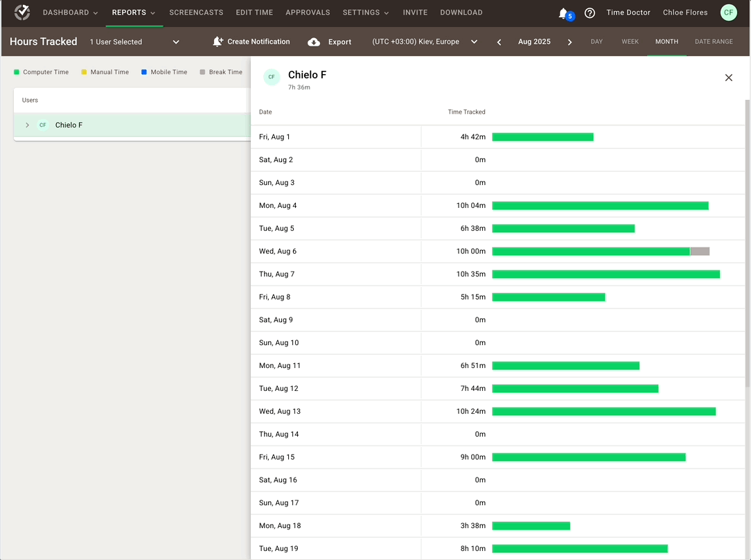Viewport: 751px width, 560px height.
Task: Click the 7h 44m value for Tue, Aug 12
Action: (x=472, y=389)
